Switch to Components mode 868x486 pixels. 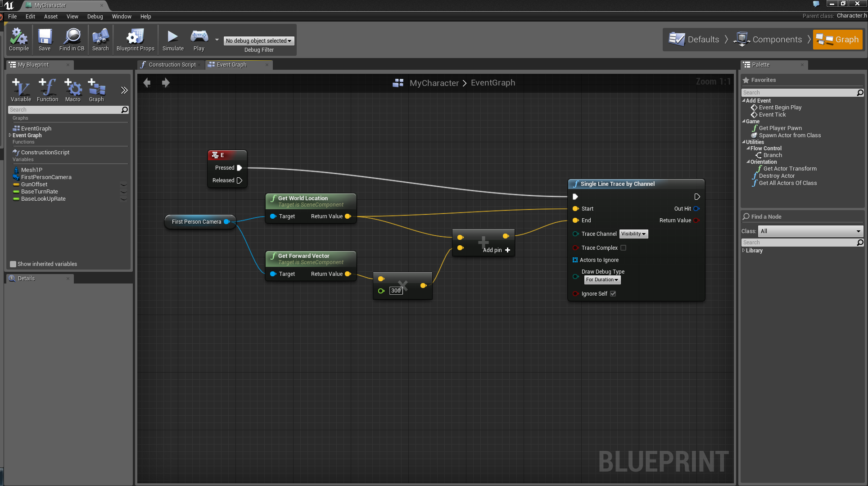(x=768, y=40)
